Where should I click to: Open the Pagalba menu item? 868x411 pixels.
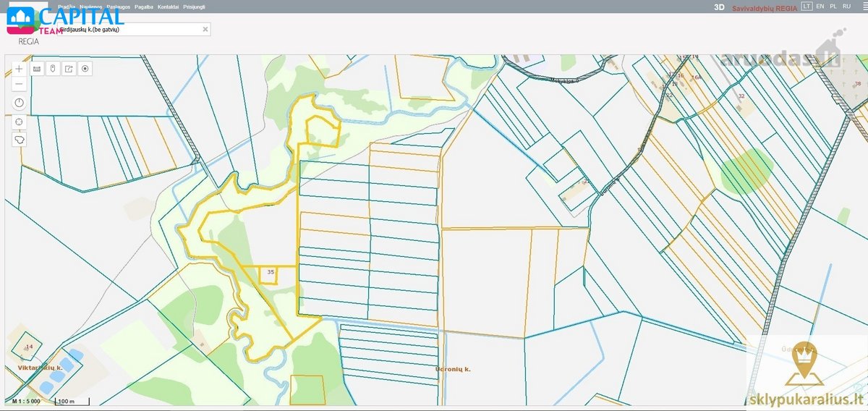coord(145,6)
